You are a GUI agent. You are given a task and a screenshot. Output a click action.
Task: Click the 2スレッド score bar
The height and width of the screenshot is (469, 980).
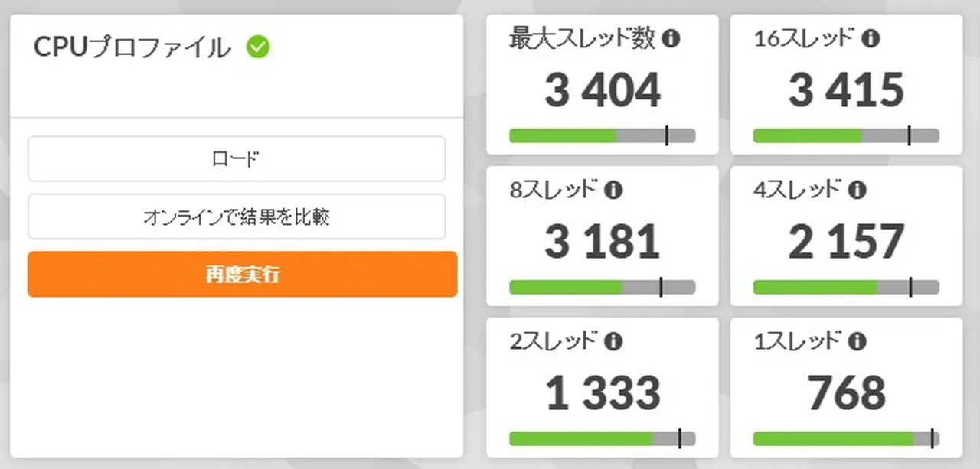pyautogui.click(x=602, y=438)
